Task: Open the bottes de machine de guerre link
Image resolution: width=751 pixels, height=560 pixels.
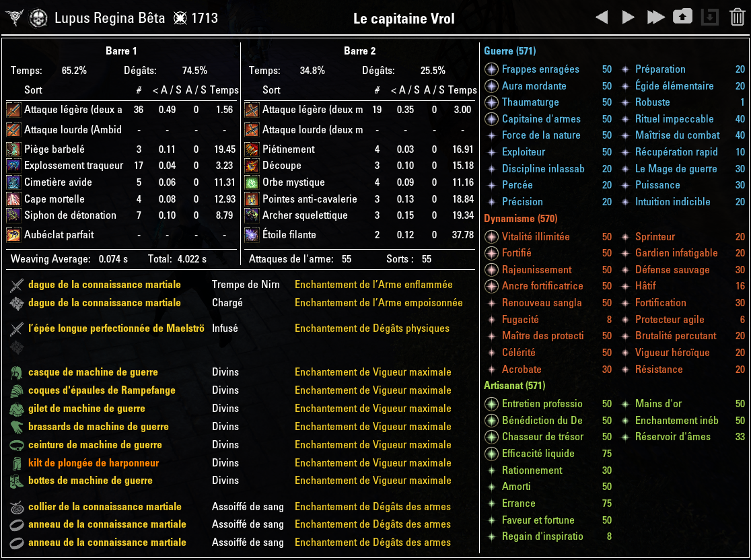Action: point(90,481)
